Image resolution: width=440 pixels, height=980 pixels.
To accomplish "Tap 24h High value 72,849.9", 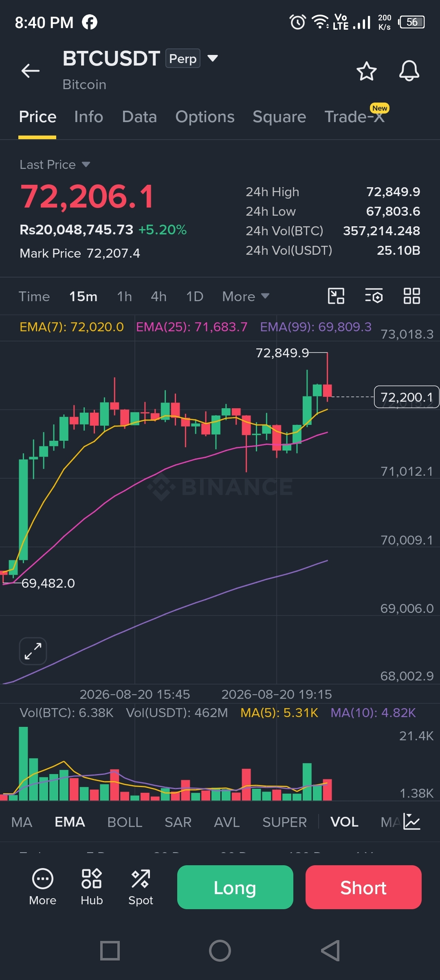I will (393, 192).
